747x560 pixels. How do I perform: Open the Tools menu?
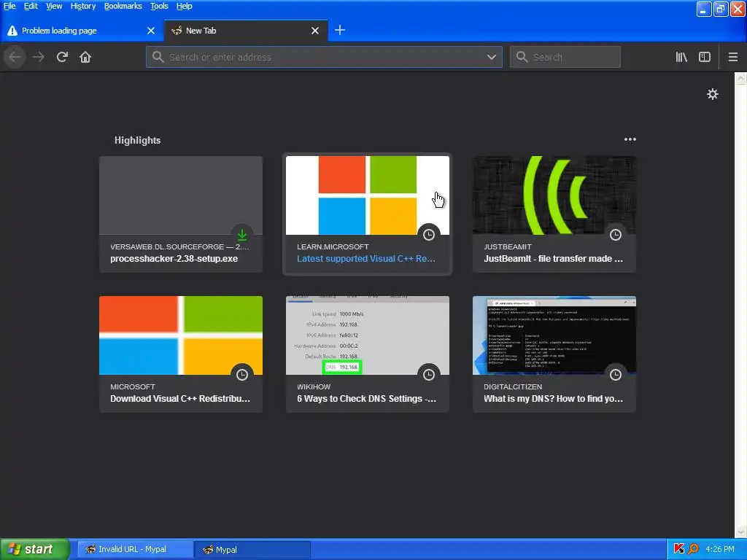pyautogui.click(x=159, y=6)
